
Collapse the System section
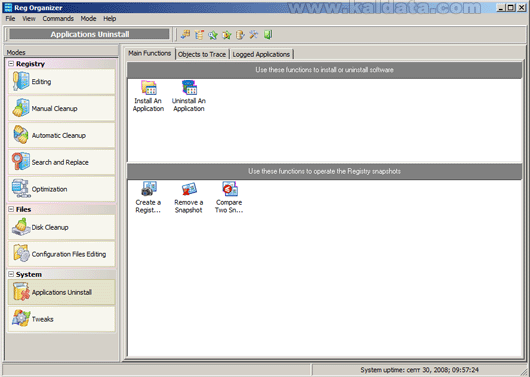click(11, 274)
